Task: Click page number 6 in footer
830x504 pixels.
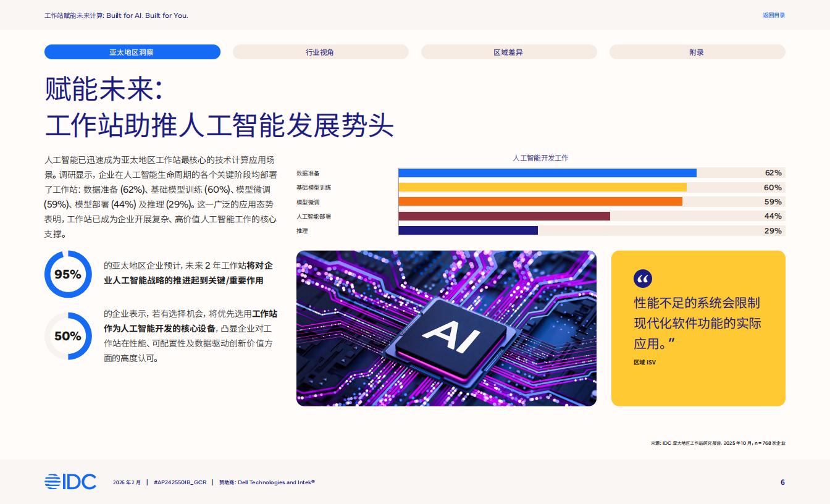Action: pos(782,482)
